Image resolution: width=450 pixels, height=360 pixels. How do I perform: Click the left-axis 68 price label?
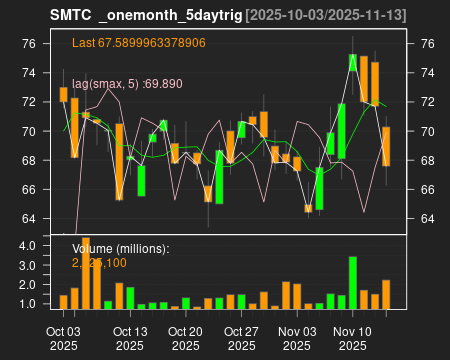click(29, 160)
